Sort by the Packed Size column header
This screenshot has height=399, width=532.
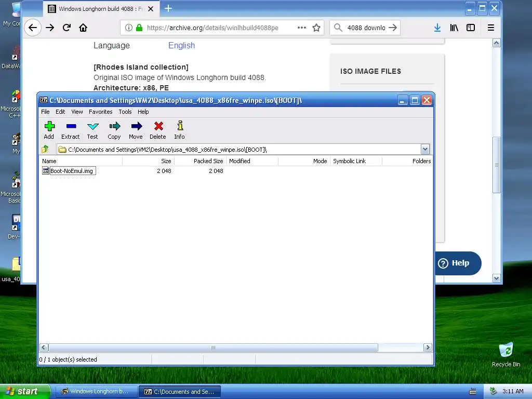[x=200, y=161]
